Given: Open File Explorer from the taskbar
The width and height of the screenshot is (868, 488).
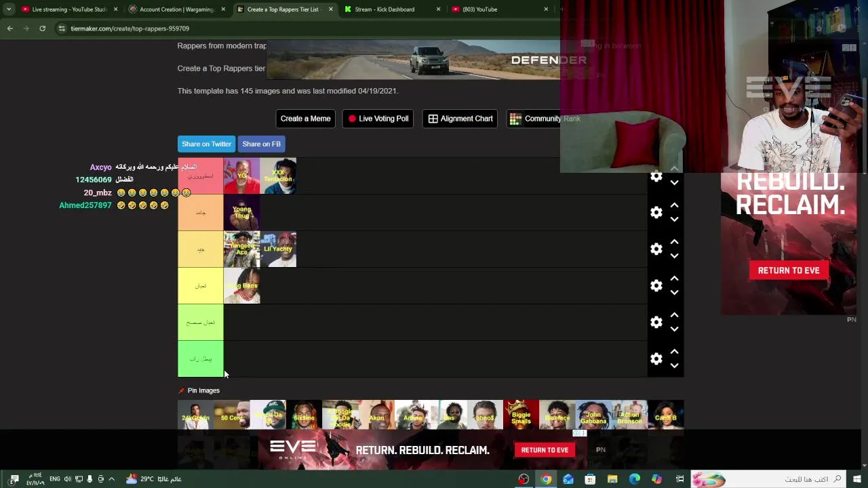Looking at the screenshot, I should pos(612,479).
